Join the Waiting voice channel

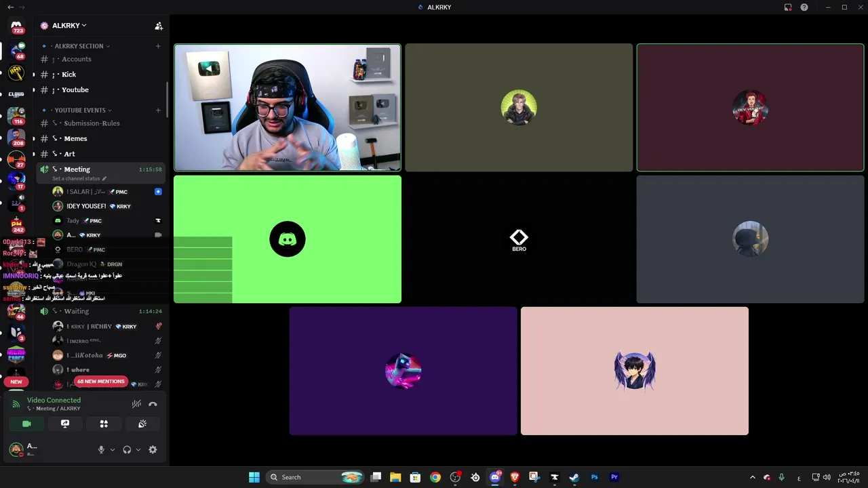pos(101,311)
